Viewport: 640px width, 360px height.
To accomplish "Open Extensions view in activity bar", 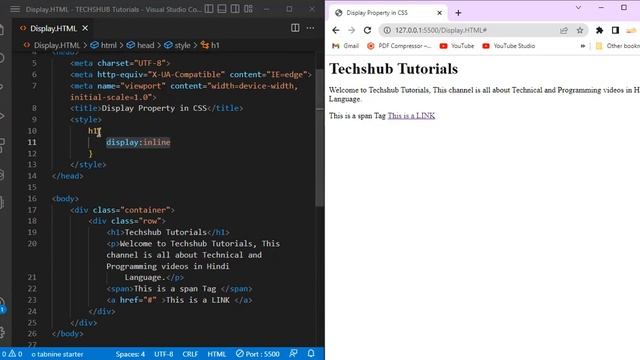I will tap(2, 145).
